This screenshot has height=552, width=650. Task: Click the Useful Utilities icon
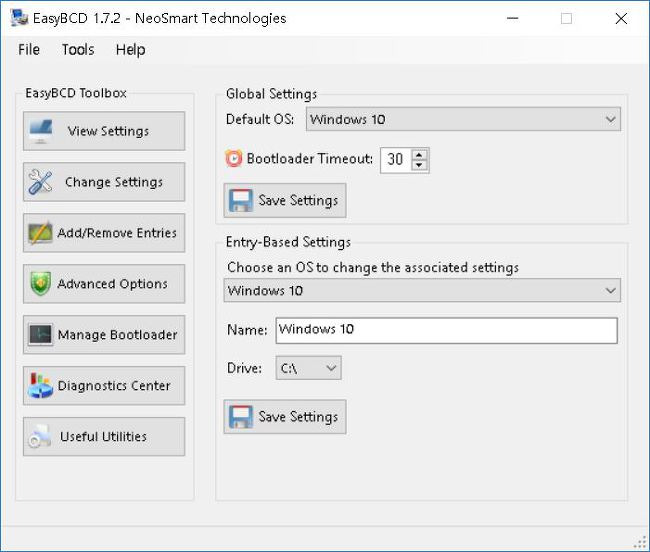(x=40, y=436)
